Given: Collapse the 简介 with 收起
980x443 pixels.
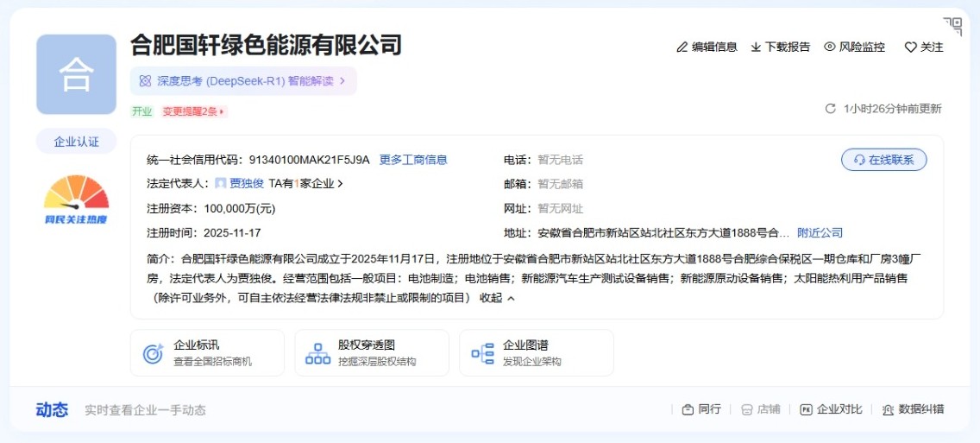Looking at the screenshot, I should [x=497, y=298].
